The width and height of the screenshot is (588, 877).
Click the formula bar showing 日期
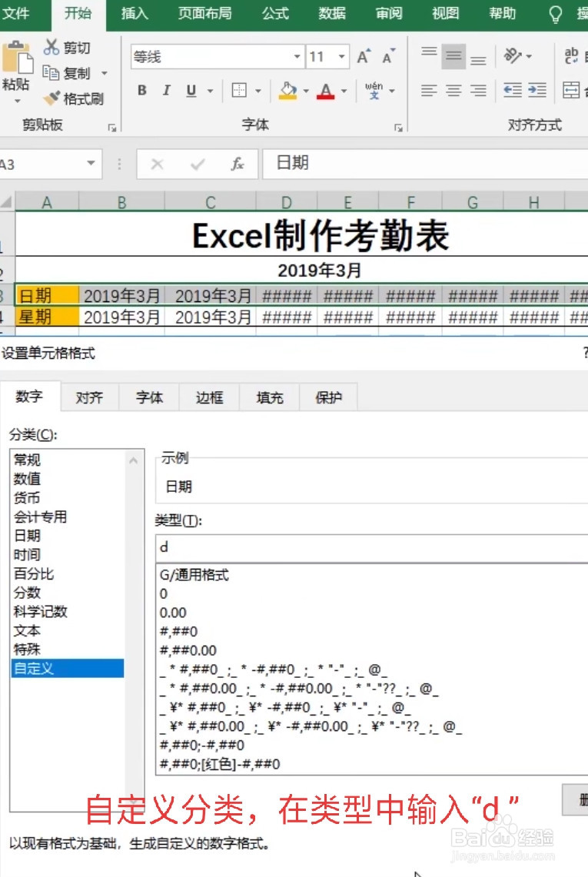425,164
